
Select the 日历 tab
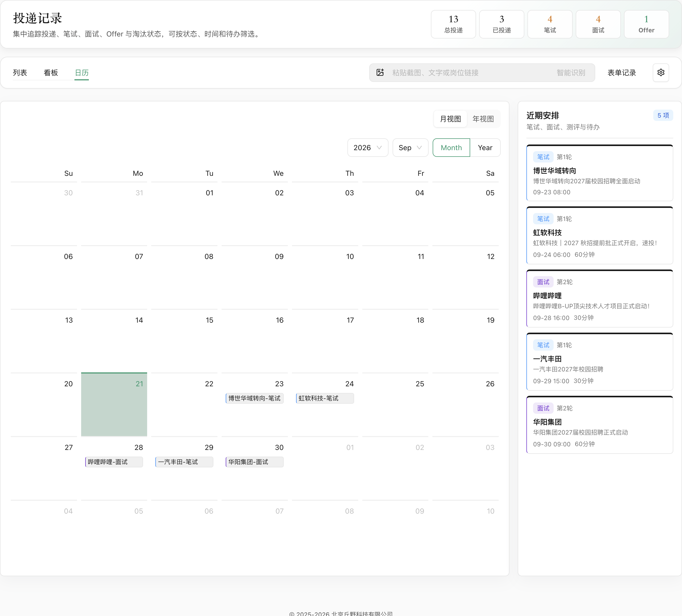click(82, 72)
